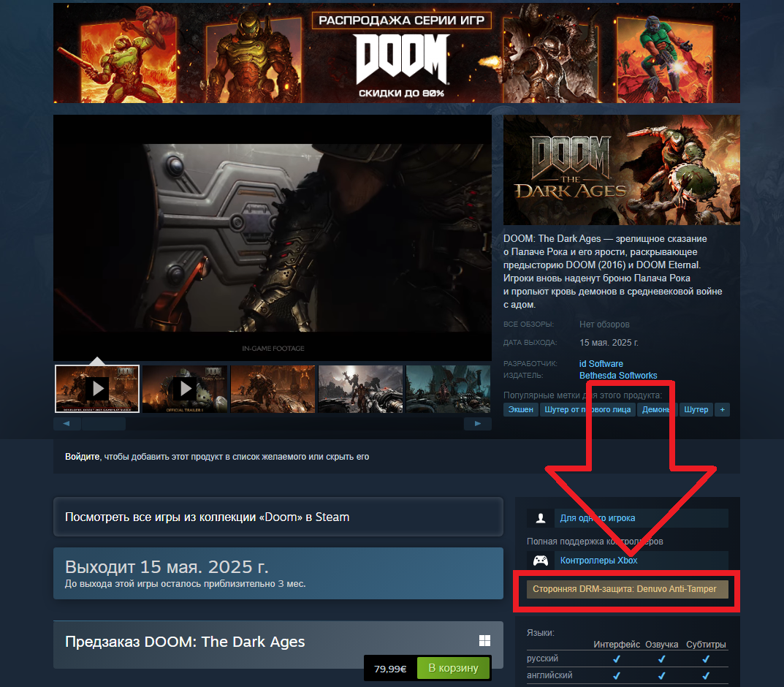
Task: Click the game description paragraph
Action: [613, 271]
